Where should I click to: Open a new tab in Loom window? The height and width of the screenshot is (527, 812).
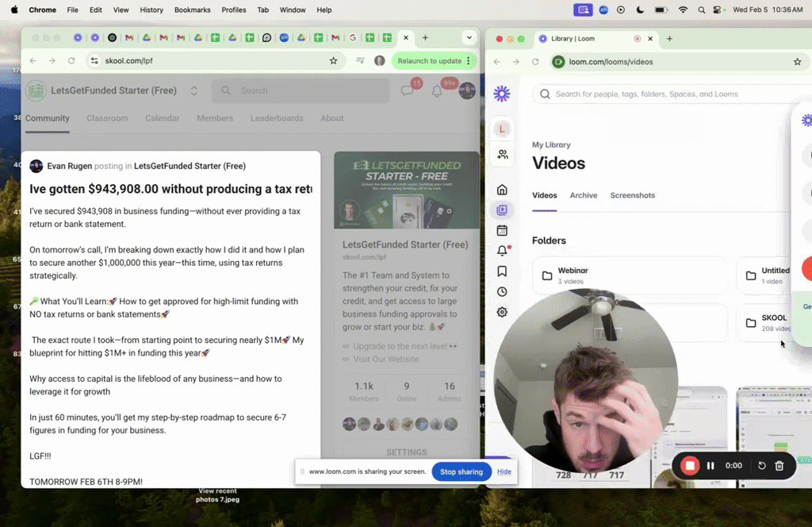pos(669,38)
